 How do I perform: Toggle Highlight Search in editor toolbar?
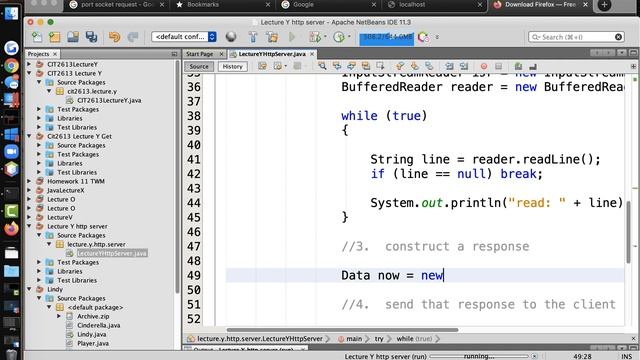[x=366, y=66]
